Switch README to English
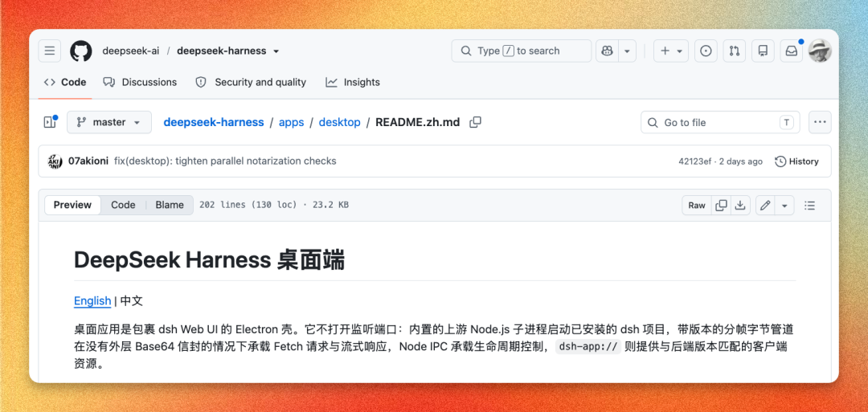The image size is (868, 412). click(x=92, y=301)
